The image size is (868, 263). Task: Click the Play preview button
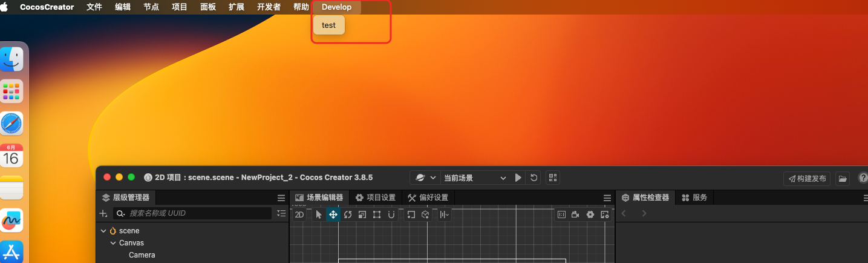tap(518, 178)
